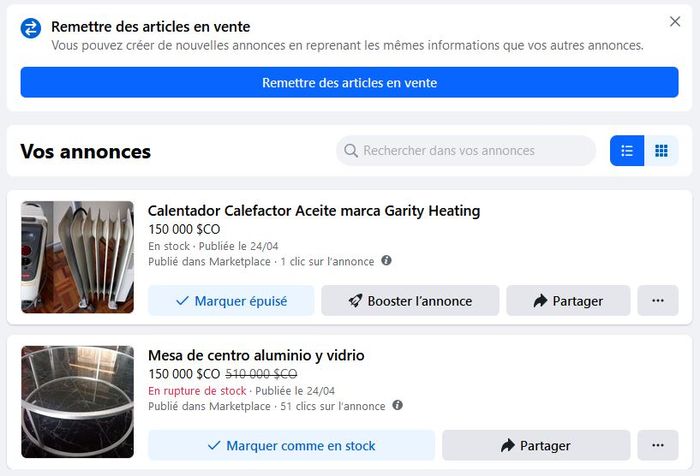Viewport: 700px width, 476px height.
Task: Click blue Remettre des articles en vente button
Action: point(350,83)
